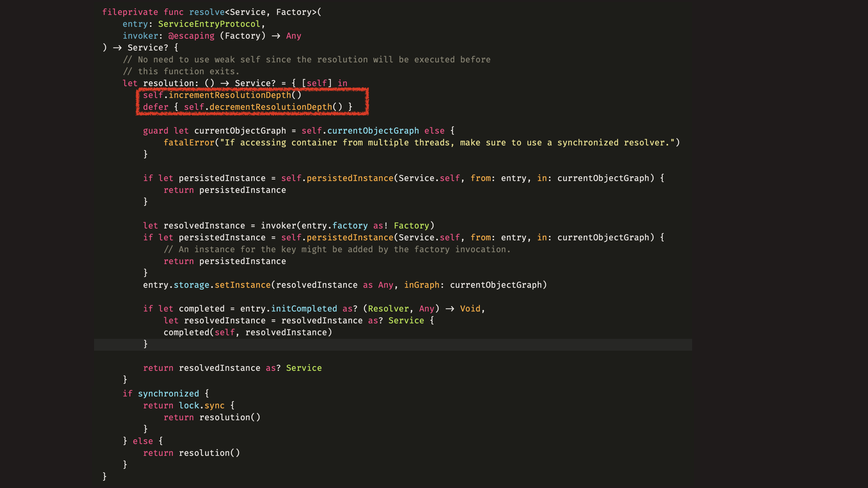This screenshot has width=868, height=488.
Task: Click the resolve function name
Action: (207, 12)
